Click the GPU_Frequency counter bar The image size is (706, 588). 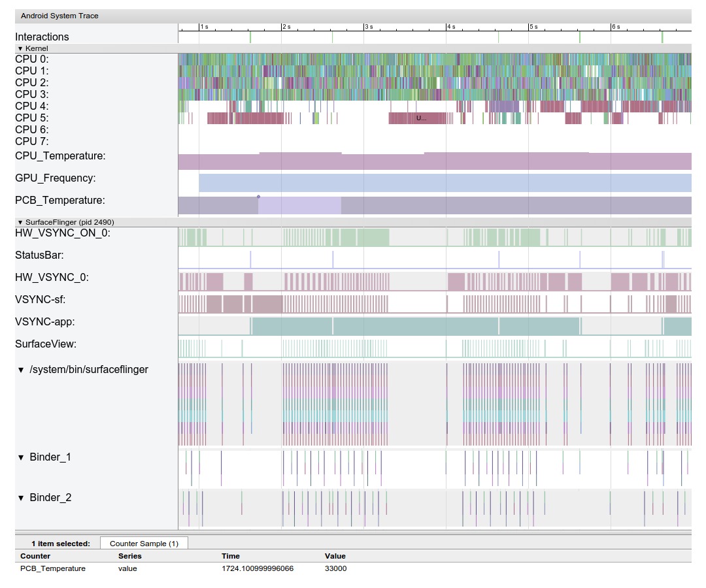pos(445,183)
